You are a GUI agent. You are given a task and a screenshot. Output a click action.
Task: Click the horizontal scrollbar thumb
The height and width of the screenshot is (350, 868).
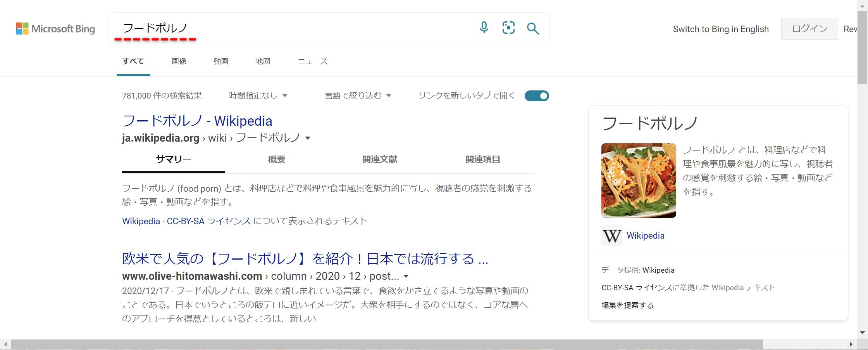(x=387, y=345)
